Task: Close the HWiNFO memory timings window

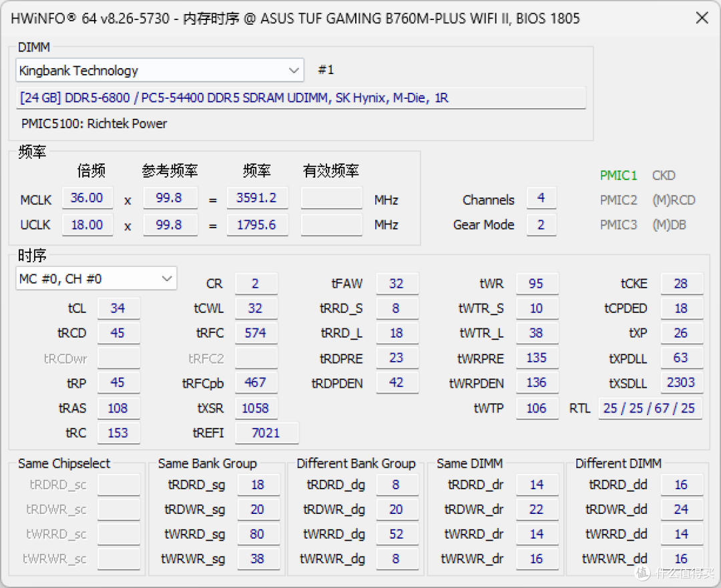Action: pos(702,18)
